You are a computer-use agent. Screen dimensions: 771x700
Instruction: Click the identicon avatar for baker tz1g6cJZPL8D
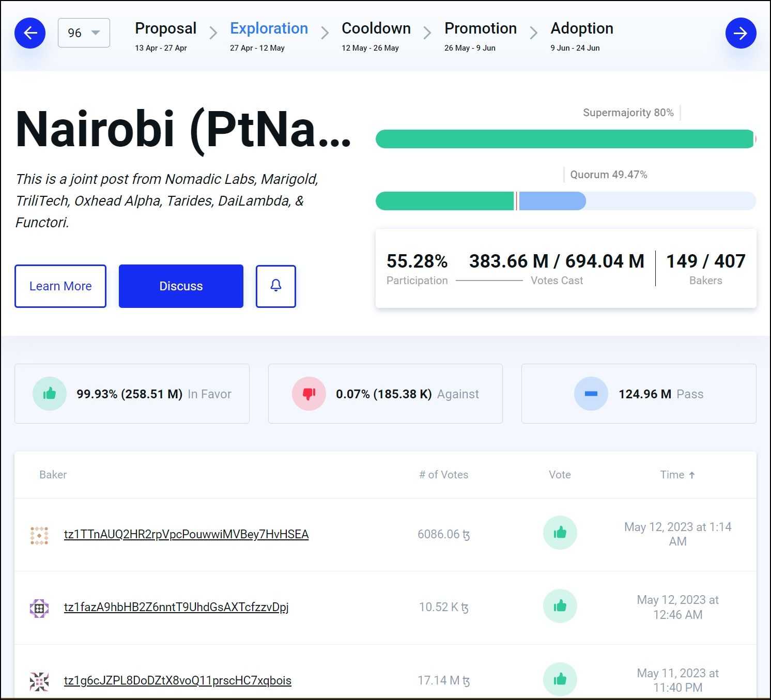[x=39, y=681]
